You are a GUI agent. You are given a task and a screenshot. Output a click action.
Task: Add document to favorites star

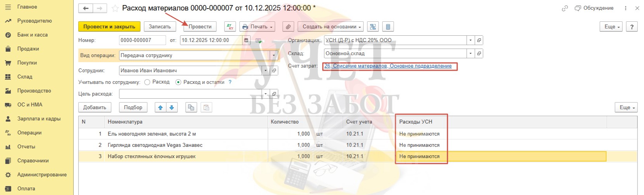click(x=115, y=8)
